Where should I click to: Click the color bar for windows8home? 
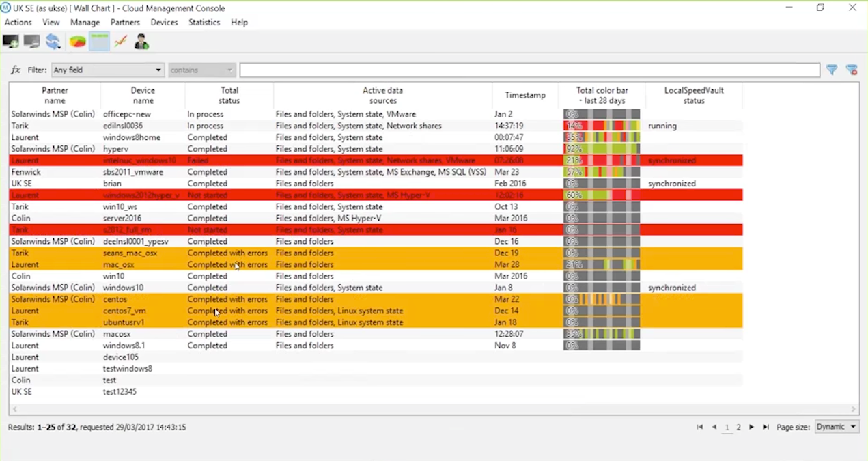pos(602,138)
